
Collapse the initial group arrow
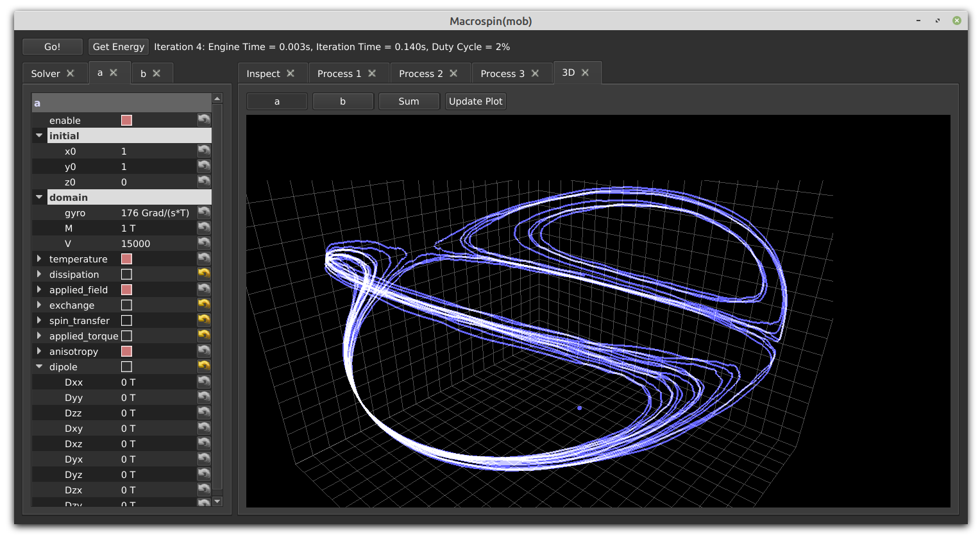pos(39,135)
